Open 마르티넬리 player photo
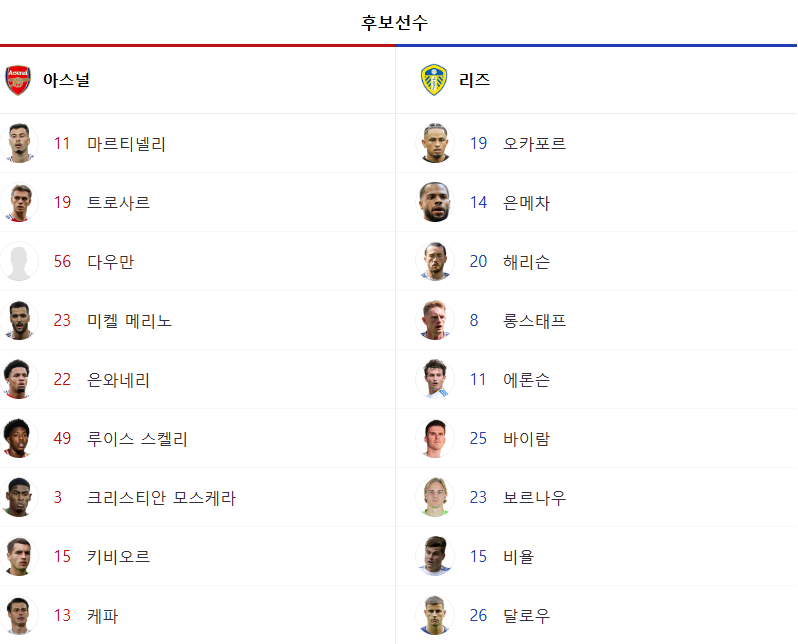The image size is (798, 644). 19,143
